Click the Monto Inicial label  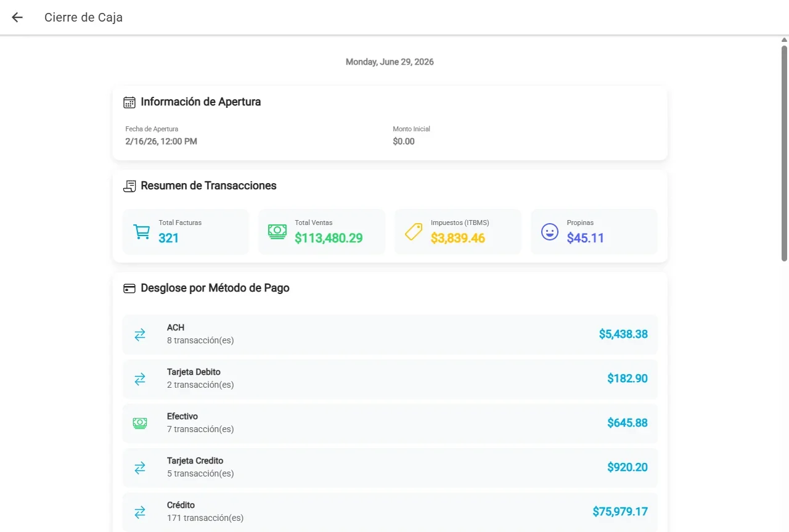[x=412, y=129]
